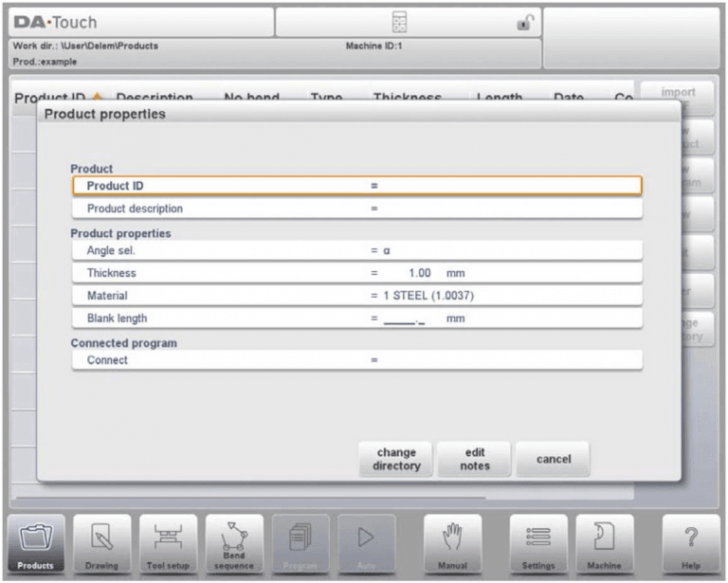
Task: Select the Product ID field
Action: point(357,186)
